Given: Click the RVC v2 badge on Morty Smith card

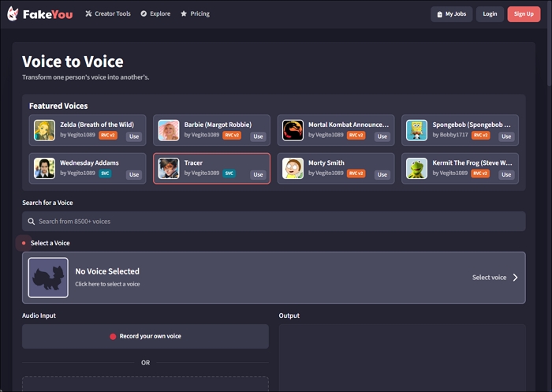Looking at the screenshot, I should pos(356,174).
